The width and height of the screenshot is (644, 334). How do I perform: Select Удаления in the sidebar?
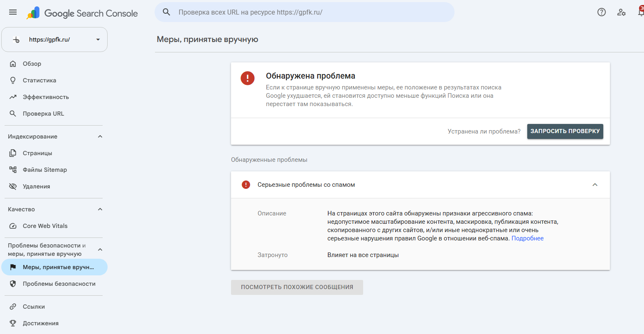54,186
